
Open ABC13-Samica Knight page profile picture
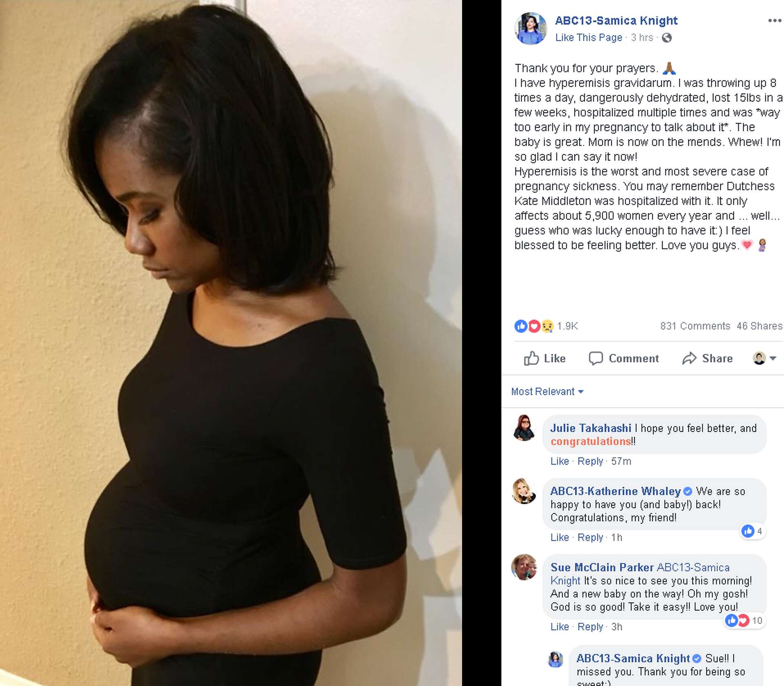click(530, 28)
